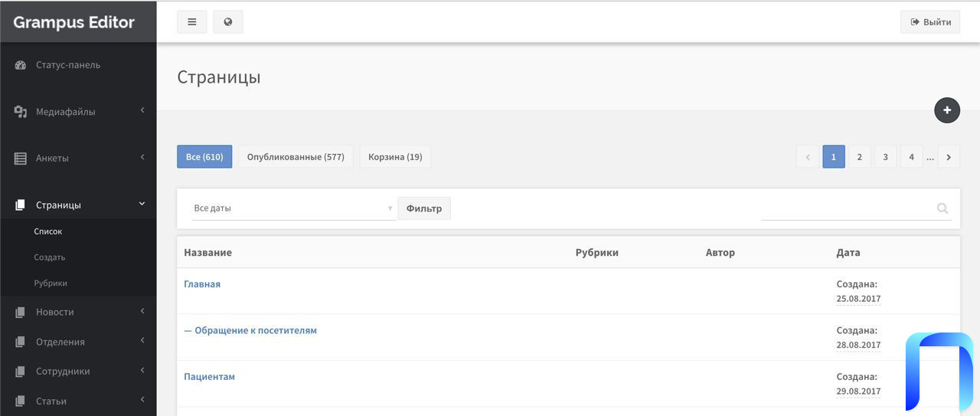Click the Анкеты list icon

tap(21, 159)
